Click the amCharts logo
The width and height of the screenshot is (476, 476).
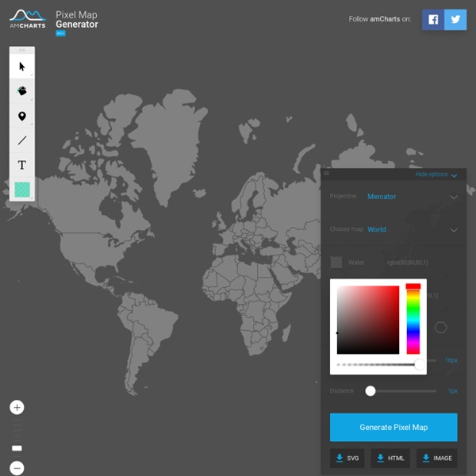pos(27,19)
